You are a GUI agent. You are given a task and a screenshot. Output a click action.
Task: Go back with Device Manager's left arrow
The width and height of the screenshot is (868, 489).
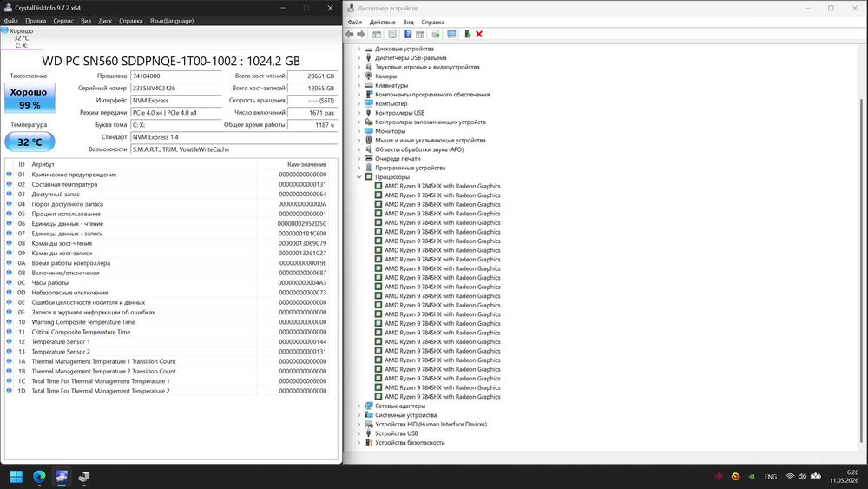pos(349,35)
